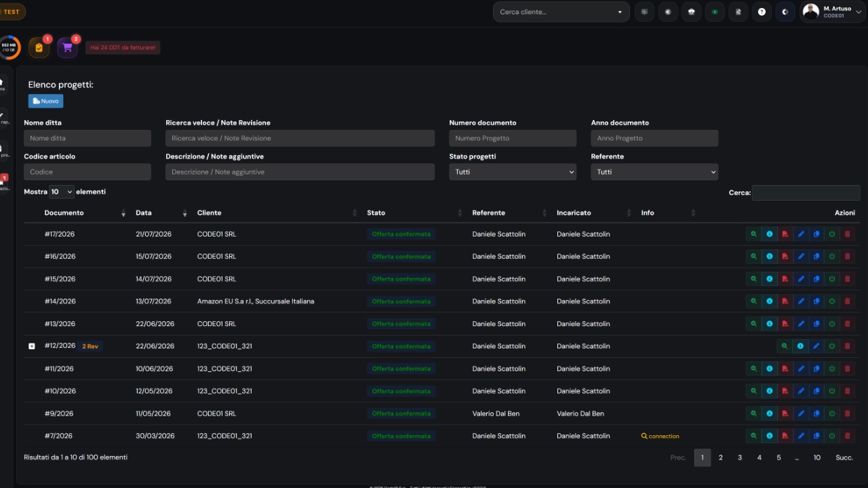
Task: Toggle power status of document #7/2026
Action: (x=832, y=436)
